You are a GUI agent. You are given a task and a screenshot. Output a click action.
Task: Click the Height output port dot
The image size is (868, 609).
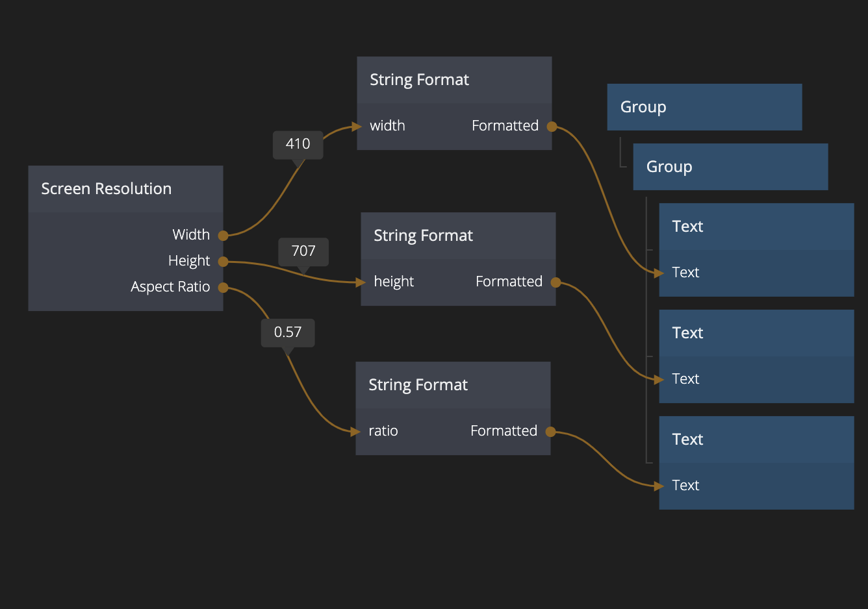pyautogui.click(x=223, y=262)
